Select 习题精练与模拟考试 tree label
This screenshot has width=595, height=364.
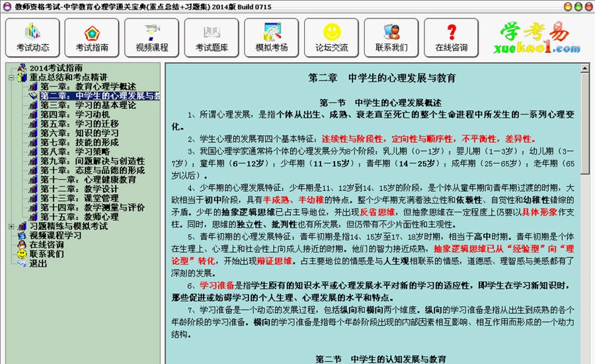pyautogui.click(x=68, y=226)
